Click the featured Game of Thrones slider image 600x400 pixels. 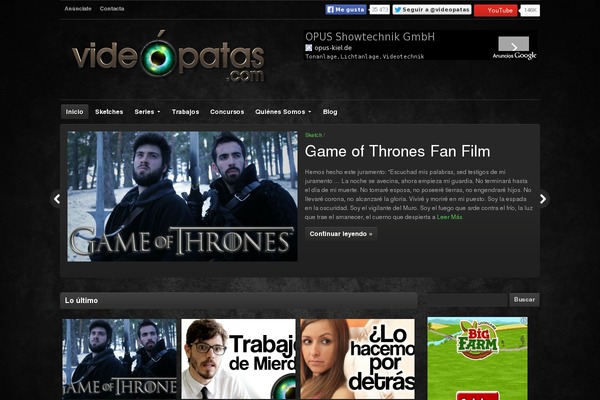click(182, 196)
